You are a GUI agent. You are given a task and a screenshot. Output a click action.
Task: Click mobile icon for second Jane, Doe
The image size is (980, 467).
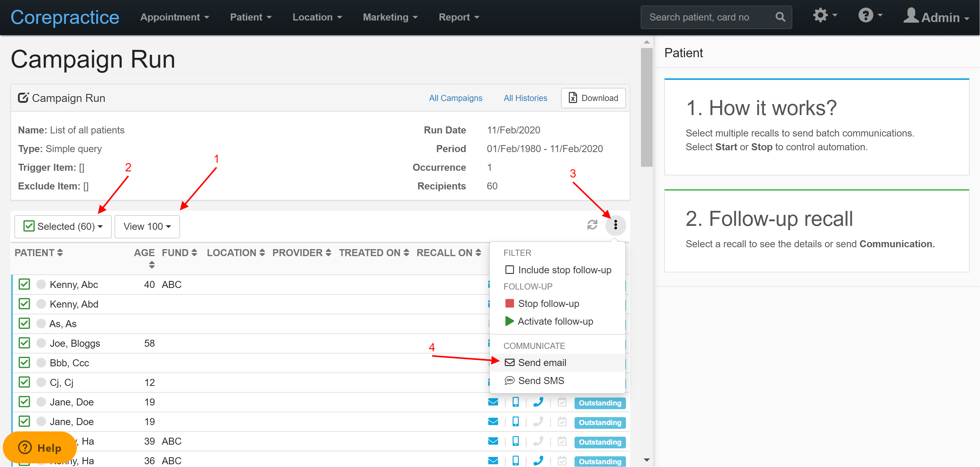point(515,422)
